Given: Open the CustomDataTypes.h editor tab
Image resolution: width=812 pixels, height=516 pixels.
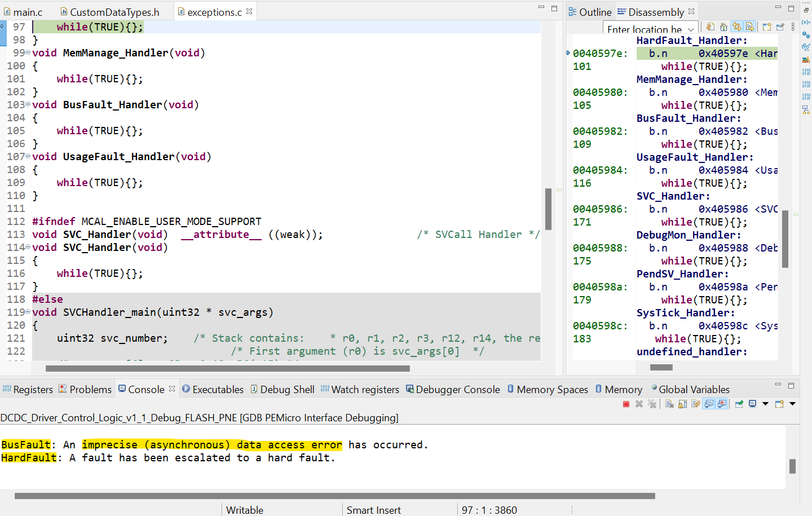Looking at the screenshot, I should click(110, 12).
